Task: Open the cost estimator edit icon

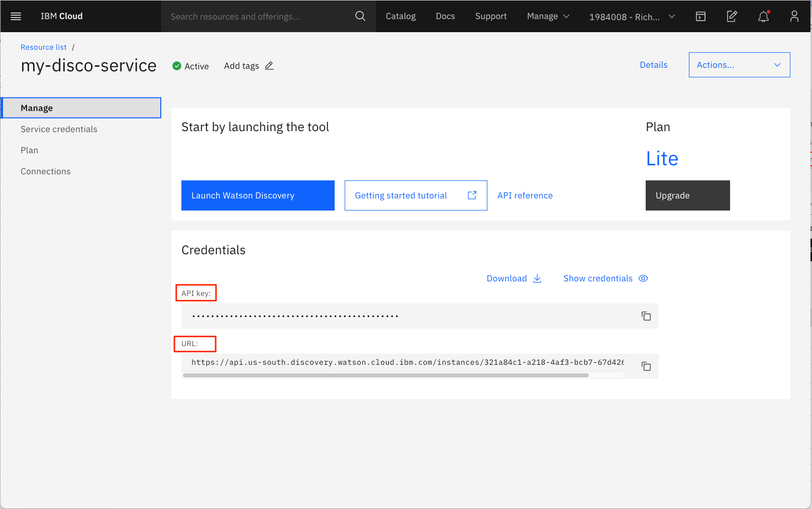Action: pos(732,16)
